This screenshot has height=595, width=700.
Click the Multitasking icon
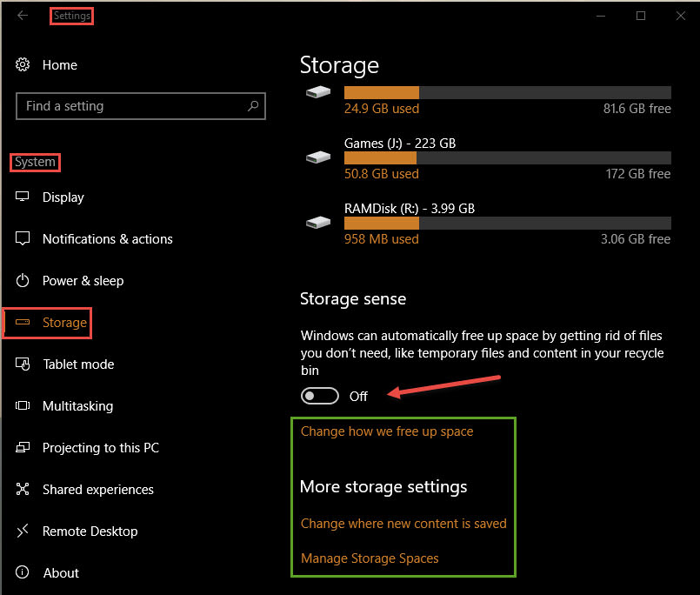coord(23,405)
